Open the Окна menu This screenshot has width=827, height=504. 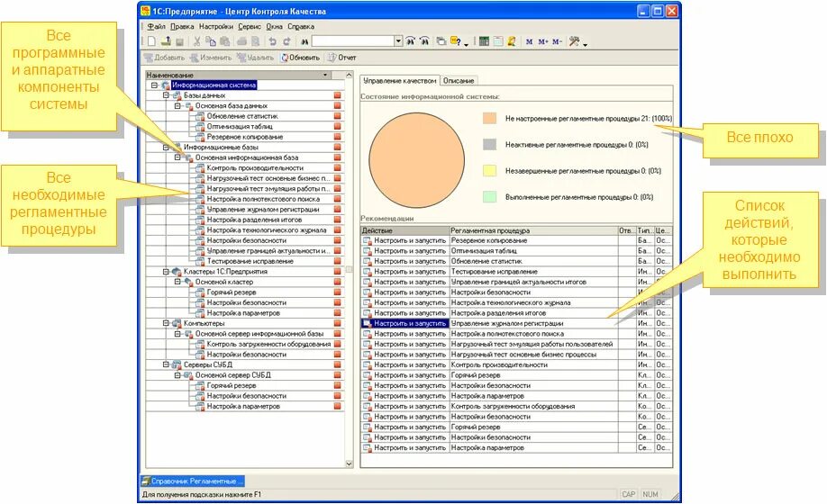click(x=274, y=26)
